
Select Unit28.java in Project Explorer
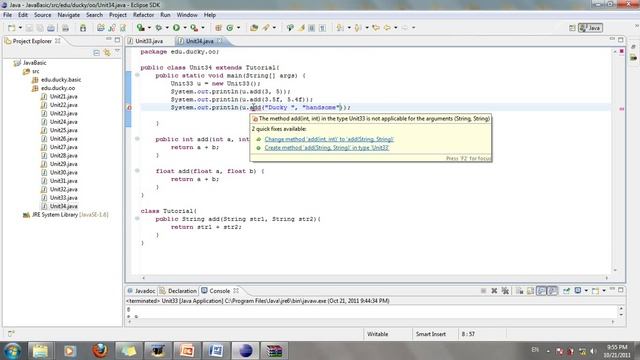pyautogui.click(x=63, y=156)
